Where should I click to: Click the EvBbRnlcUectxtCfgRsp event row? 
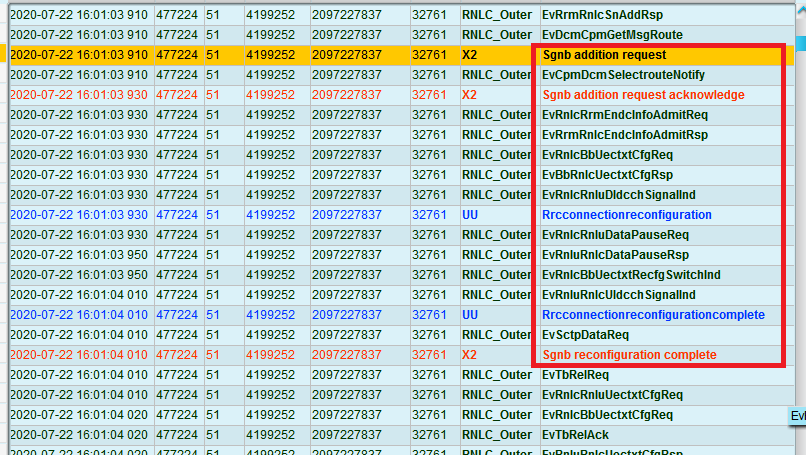point(607,175)
